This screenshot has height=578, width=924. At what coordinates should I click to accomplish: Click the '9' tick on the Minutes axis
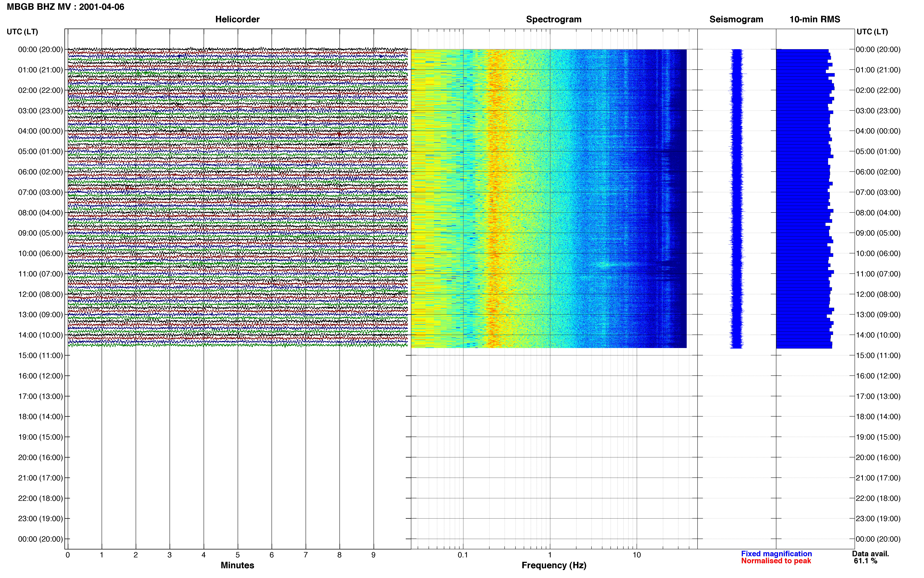[x=373, y=555]
